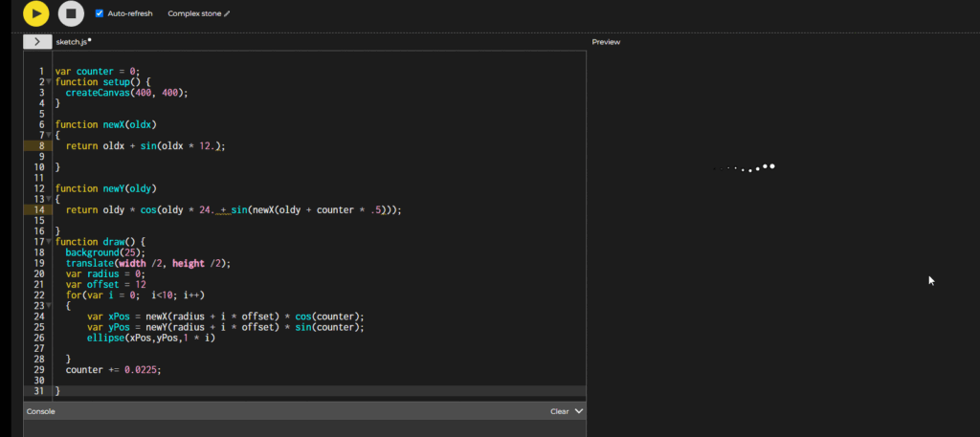Click the 'function newY(oldy)' declaration
Image resolution: width=980 pixels, height=437 pixels.
click(x=105, y=188)
